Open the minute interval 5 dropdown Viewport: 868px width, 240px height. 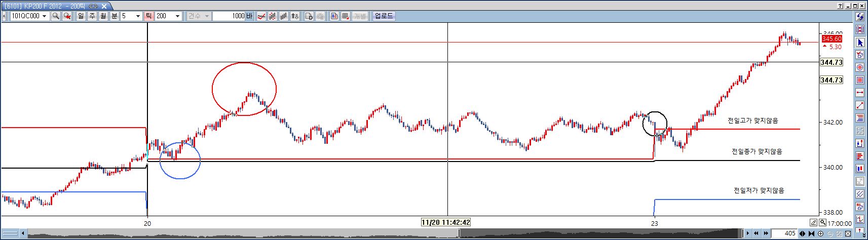point(138,16)
